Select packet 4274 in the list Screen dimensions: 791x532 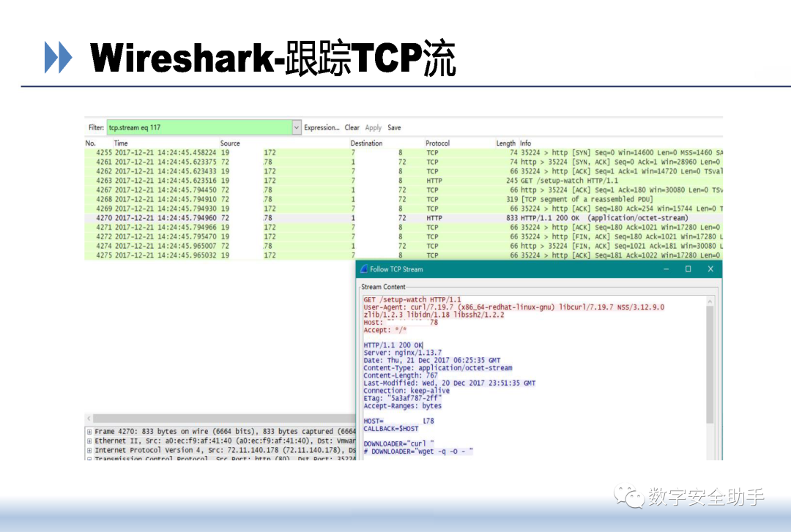click(404, 246)
